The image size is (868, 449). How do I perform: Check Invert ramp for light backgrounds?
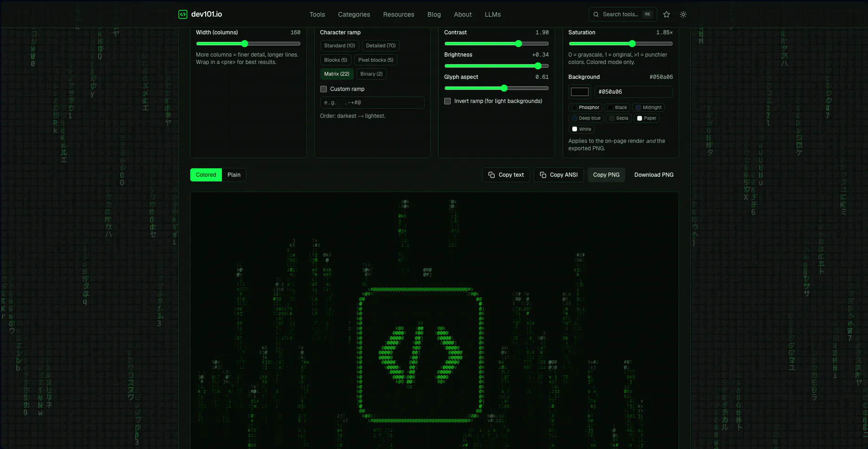tap(447, 101)
